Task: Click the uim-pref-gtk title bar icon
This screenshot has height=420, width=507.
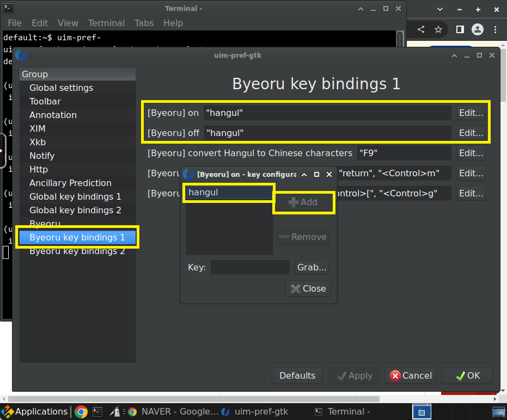Action: click(x=21, y=55)
